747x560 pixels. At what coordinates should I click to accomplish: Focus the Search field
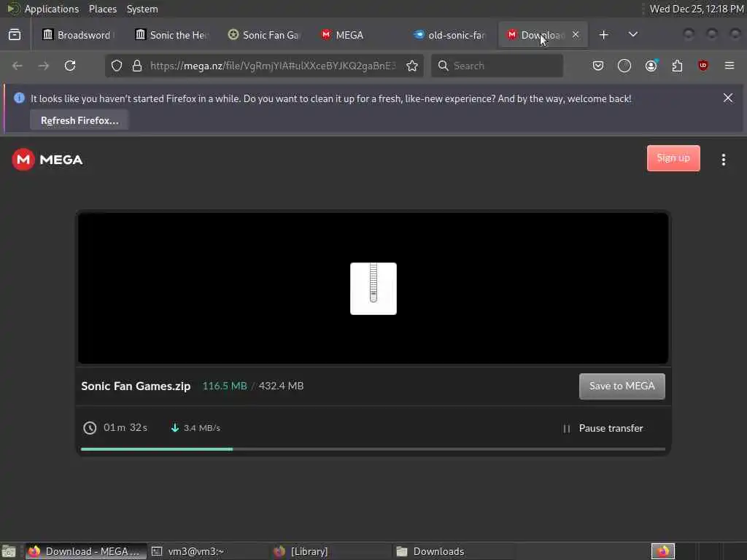tap(497, 66)
